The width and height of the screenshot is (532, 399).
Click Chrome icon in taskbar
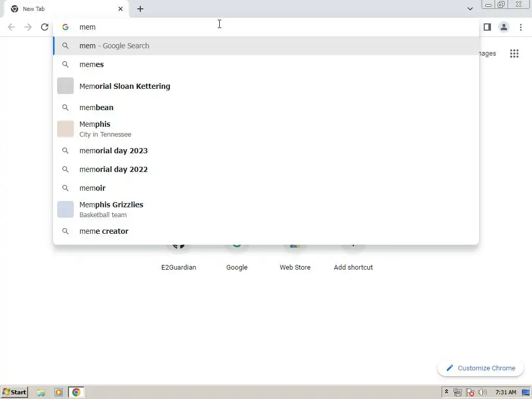coord(76,393)
